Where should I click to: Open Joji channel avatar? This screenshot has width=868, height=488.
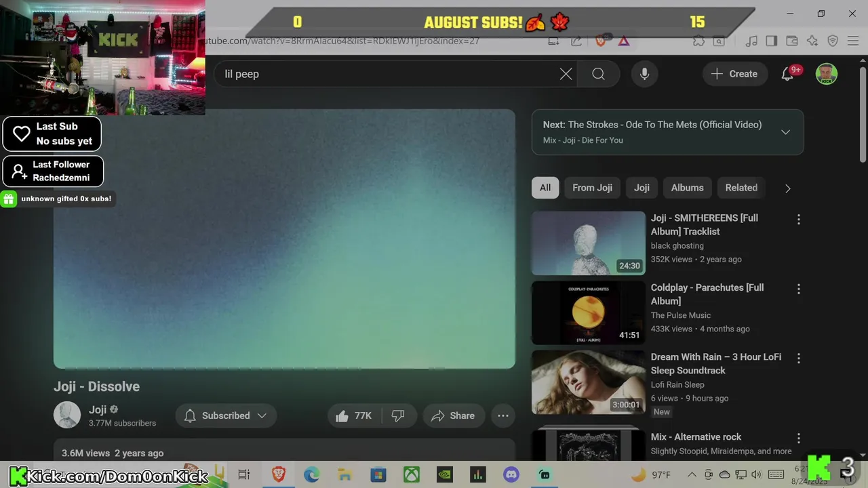(x=67, y=415)
